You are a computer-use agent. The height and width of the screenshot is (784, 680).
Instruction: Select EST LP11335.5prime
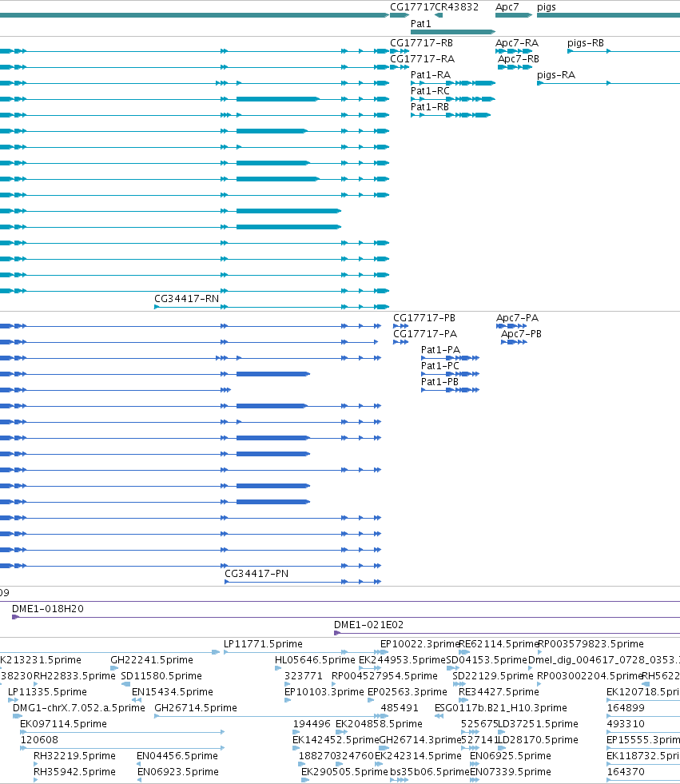pyautogui.click(x=47, y=692)
